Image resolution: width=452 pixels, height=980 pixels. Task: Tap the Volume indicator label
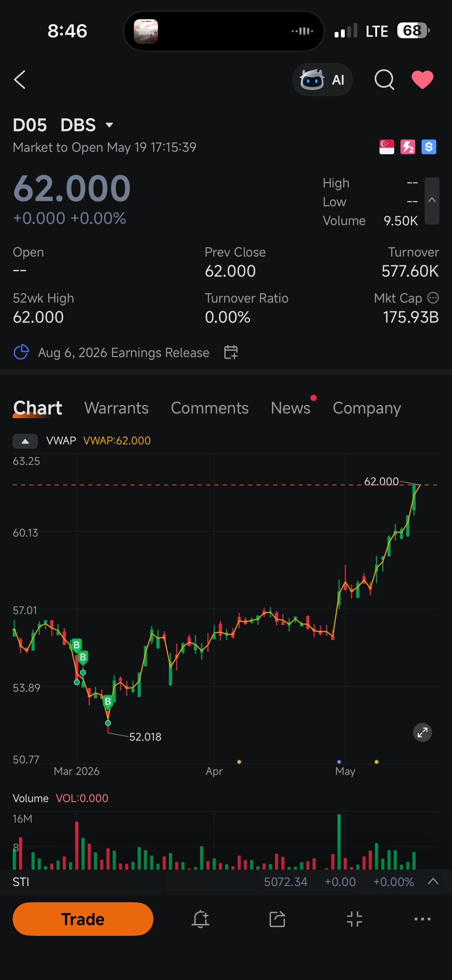31,798
